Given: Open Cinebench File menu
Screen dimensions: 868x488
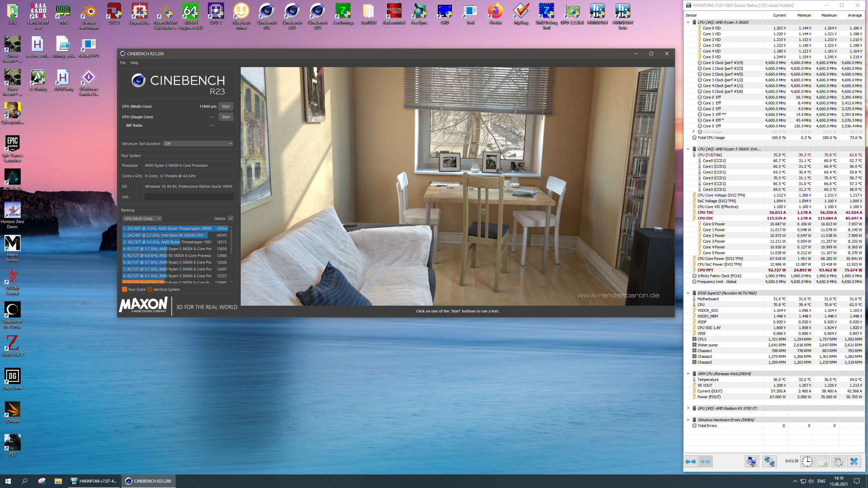Looking at the screenshot, I should click(123, 63).
